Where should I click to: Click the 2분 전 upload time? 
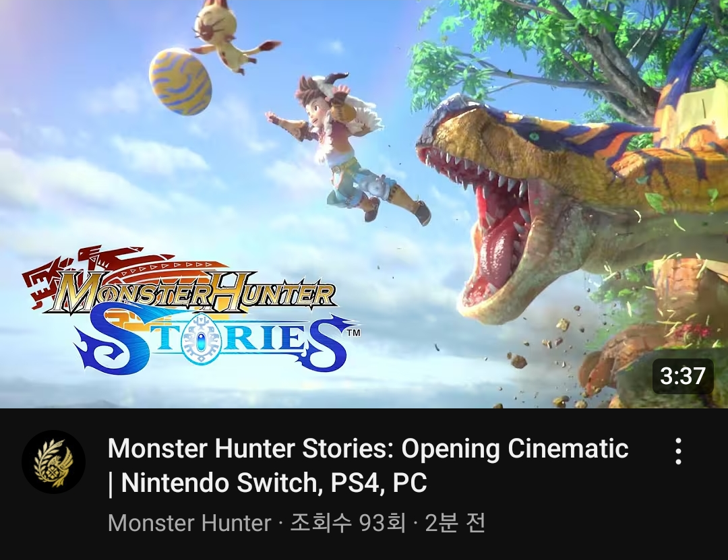click(x=455, y=524)
